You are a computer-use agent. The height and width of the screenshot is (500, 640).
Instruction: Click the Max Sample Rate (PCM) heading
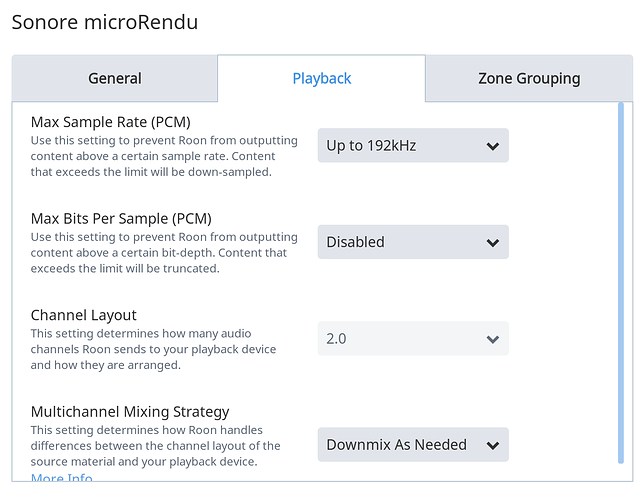(x=111, y=122)
